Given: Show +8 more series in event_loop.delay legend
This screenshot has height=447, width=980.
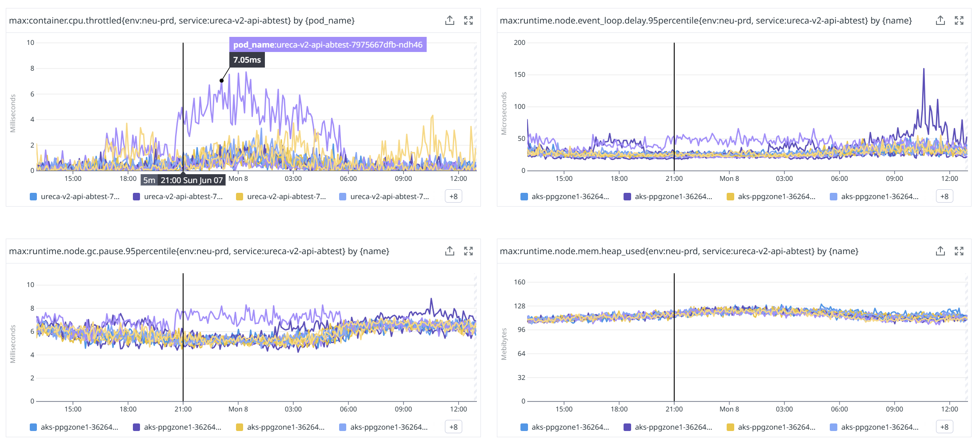Looking at the screenshot, I should 944,196.
